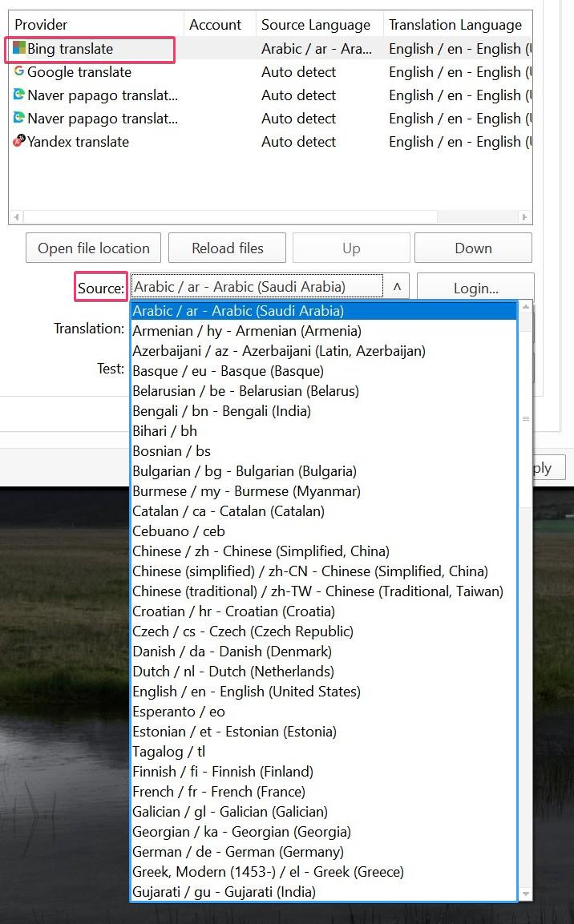The height and width of the screenshot is (924, 574).
Task: Click the Google translate provider icon
Action: [x=19, y=71]
